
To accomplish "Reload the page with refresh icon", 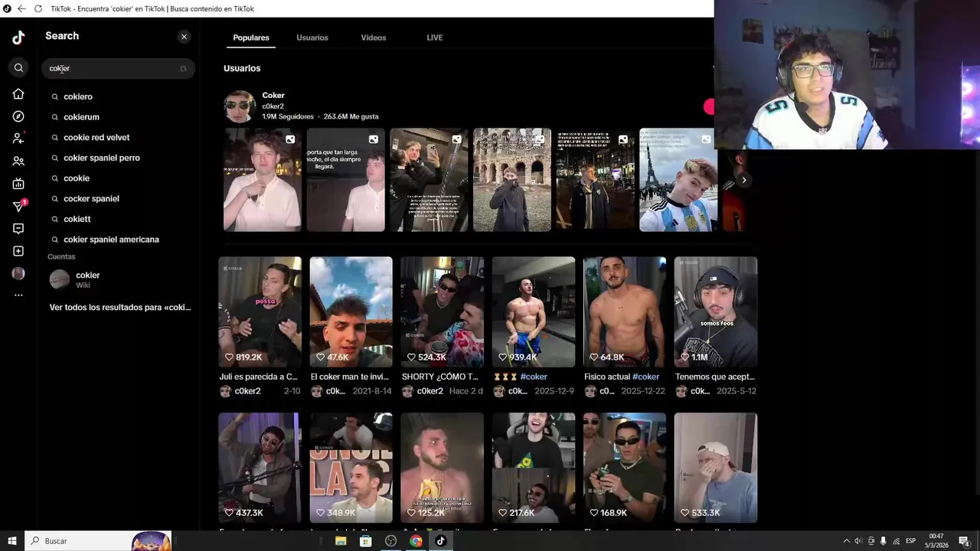I will click(x=38, y=8).
